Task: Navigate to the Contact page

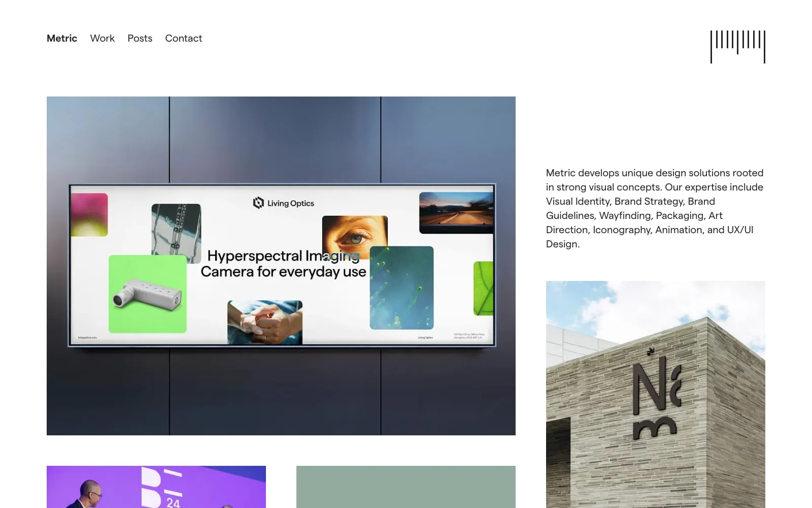Action: tap(184, 38)
